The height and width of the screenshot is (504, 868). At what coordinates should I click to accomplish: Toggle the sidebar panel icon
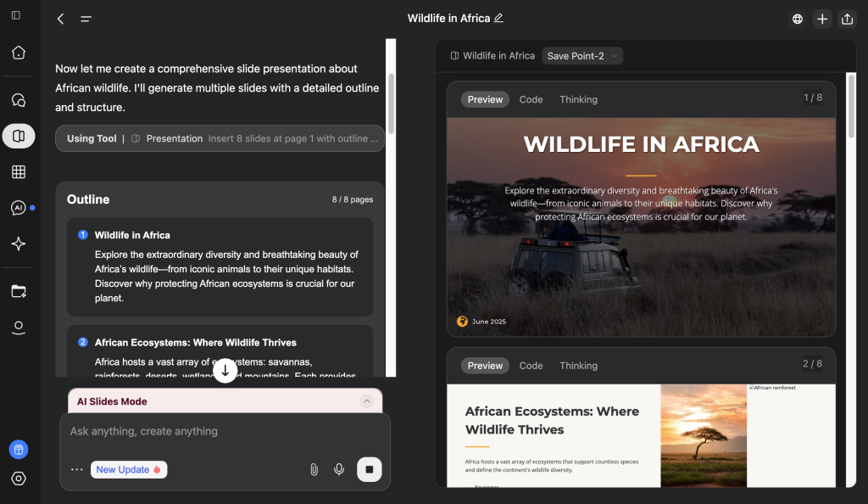[16, 15]
